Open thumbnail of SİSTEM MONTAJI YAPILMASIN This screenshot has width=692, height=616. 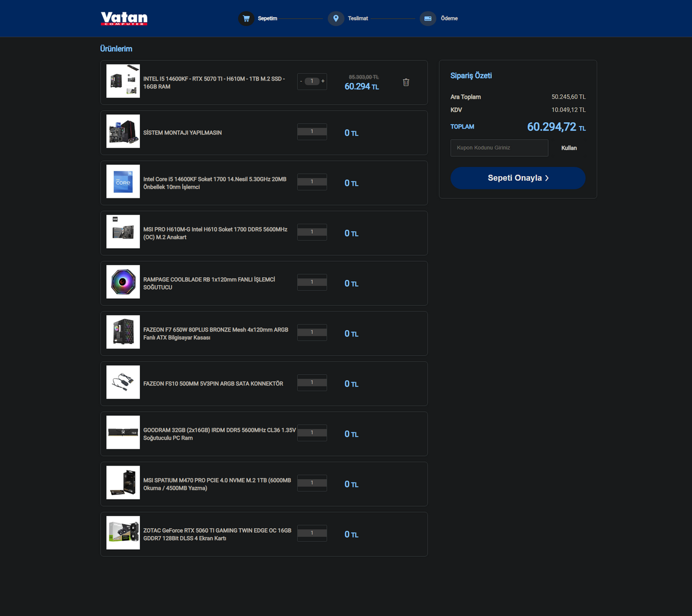click(123, 131)
